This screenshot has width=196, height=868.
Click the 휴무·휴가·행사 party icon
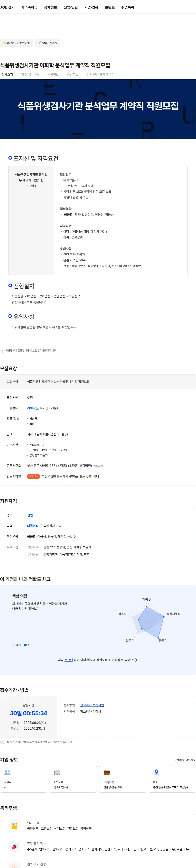14,846
